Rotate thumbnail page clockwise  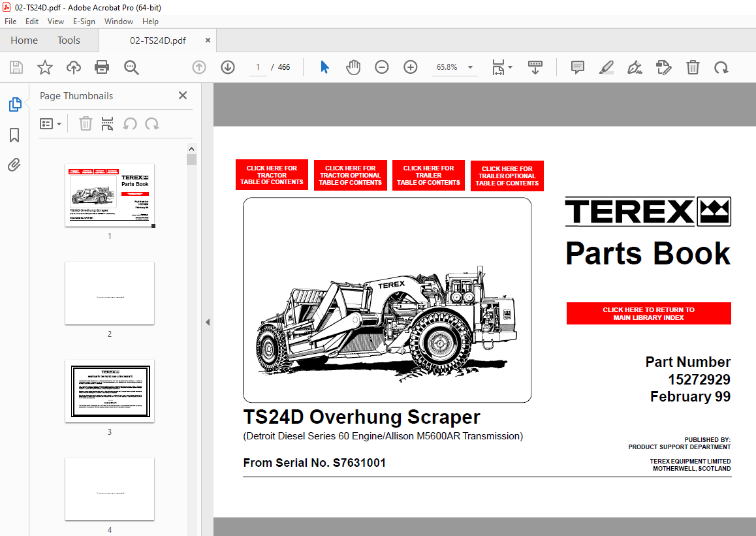tap(152, 124)
